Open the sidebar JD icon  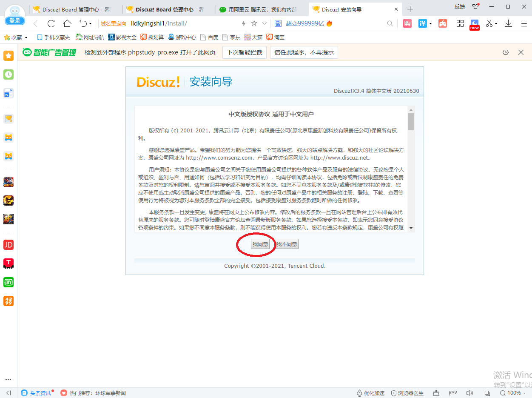click(x=9, y=244)
